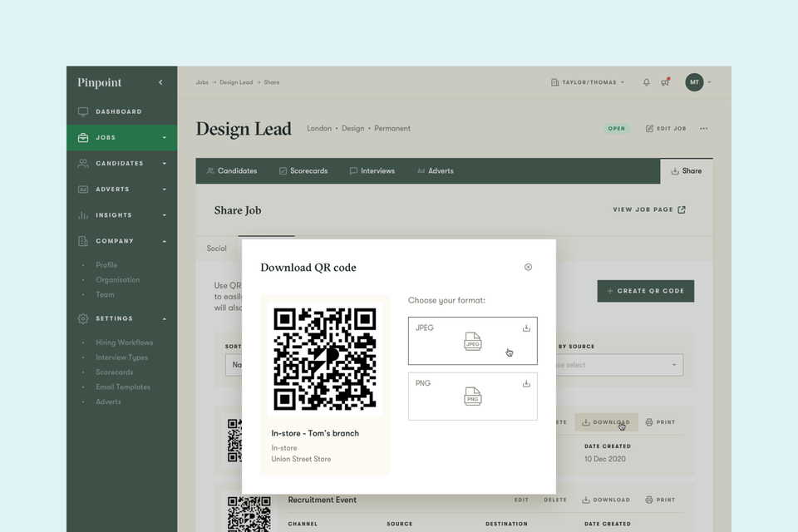Click Download in the In-store QR row
The height and width of the screenshot is (532, 798).
[x=606, y=422]
